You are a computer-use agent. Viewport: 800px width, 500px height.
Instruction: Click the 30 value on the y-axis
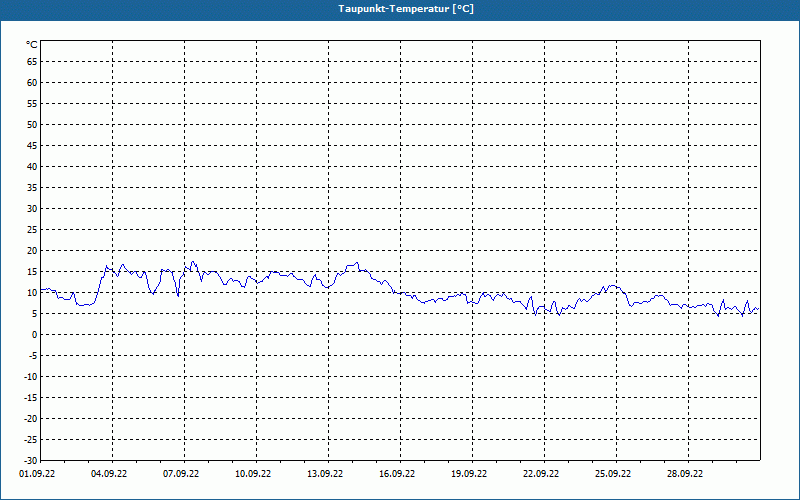pos(32,209)
